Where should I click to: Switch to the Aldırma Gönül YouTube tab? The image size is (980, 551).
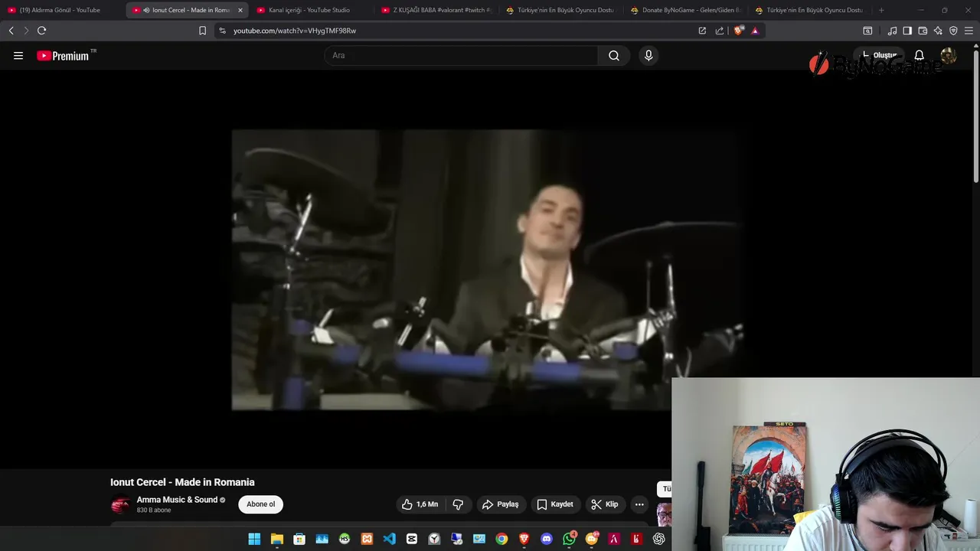61,10
